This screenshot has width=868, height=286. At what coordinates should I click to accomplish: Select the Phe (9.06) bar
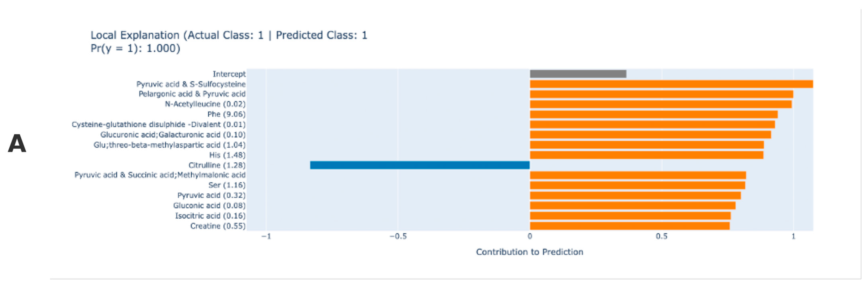coord(654,114)
